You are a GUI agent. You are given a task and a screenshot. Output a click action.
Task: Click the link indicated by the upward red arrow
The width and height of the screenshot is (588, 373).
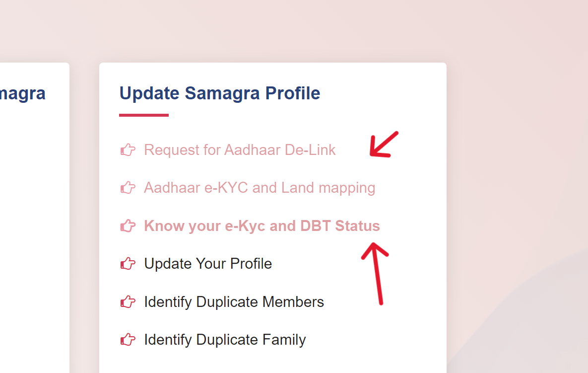[262, 225]
